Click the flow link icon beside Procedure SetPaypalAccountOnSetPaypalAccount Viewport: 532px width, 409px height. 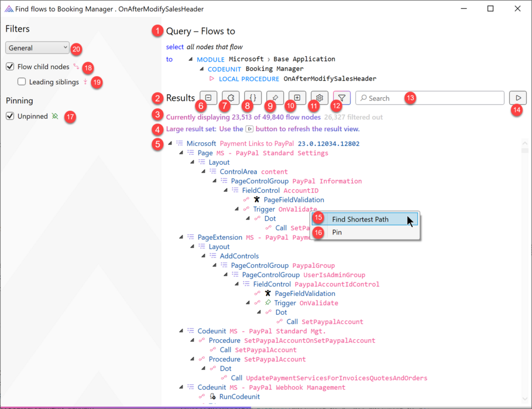(x=202, y=340)
